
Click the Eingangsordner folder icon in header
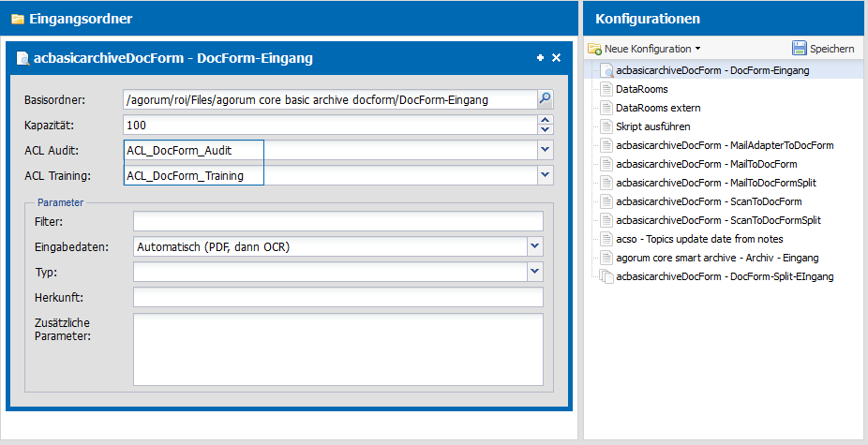[18, 19]
